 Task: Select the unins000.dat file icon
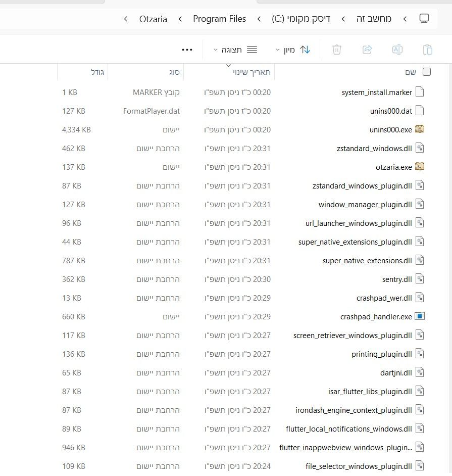click(420, 111)
